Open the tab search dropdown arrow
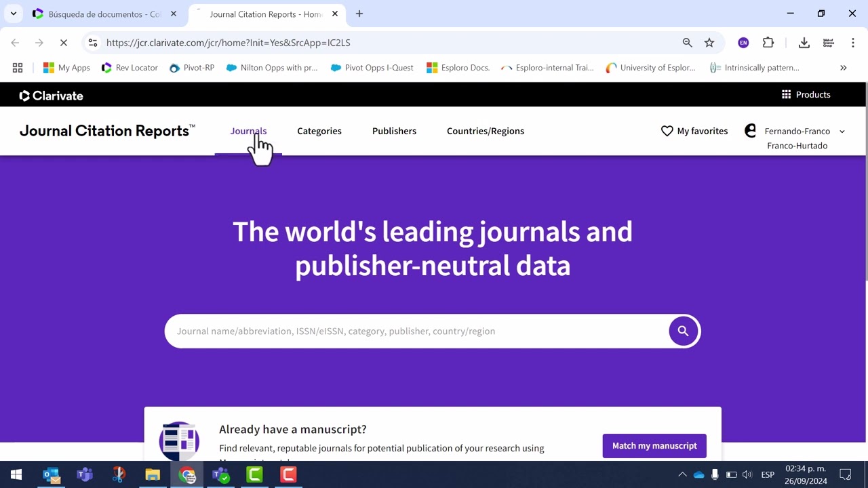868x488 pixels. [13, 14]
